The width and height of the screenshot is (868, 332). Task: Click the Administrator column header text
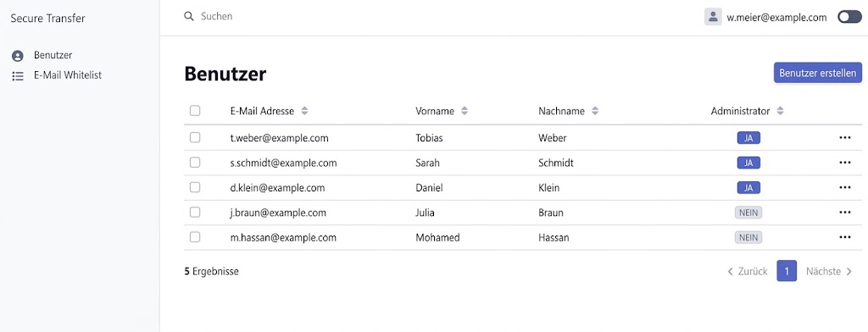[740, 111]
